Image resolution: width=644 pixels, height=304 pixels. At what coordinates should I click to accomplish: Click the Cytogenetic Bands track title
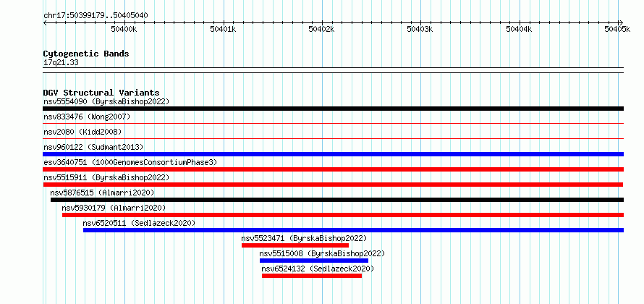86,54
